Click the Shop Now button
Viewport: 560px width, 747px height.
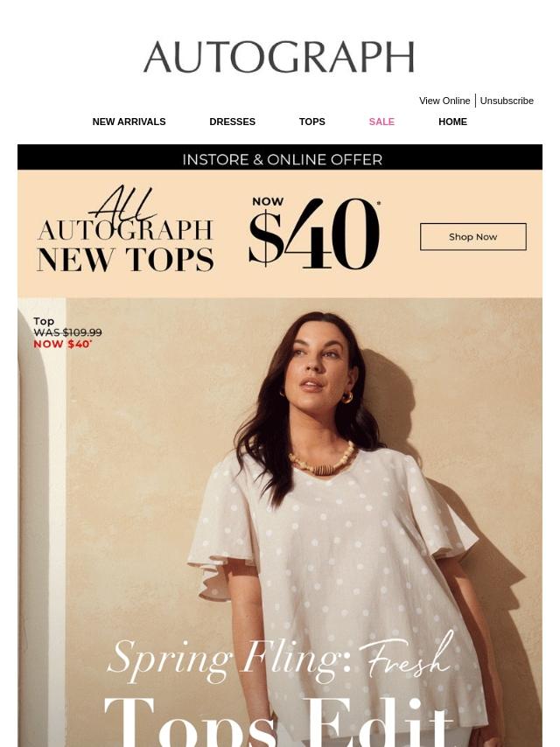[x=473, y=237]
